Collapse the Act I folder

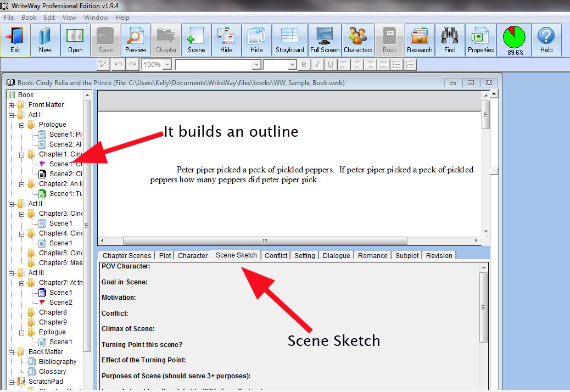click(x=12, y=115)
